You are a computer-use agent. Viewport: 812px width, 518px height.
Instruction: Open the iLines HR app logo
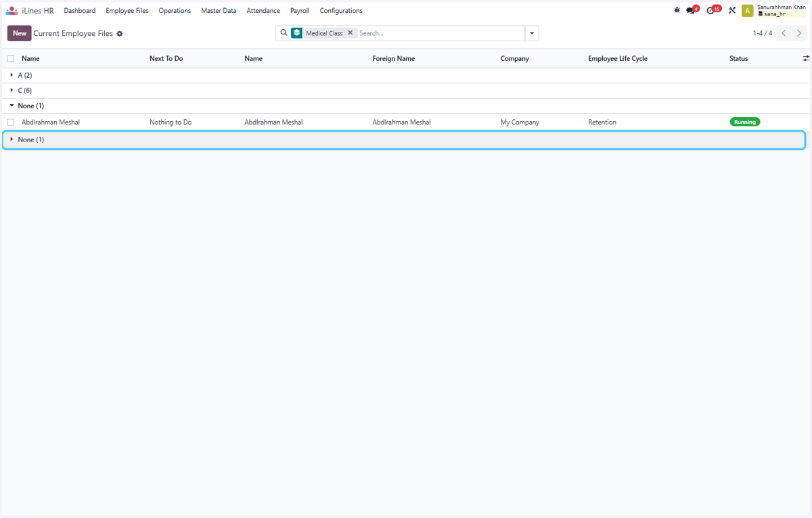(x=12, y=11)
